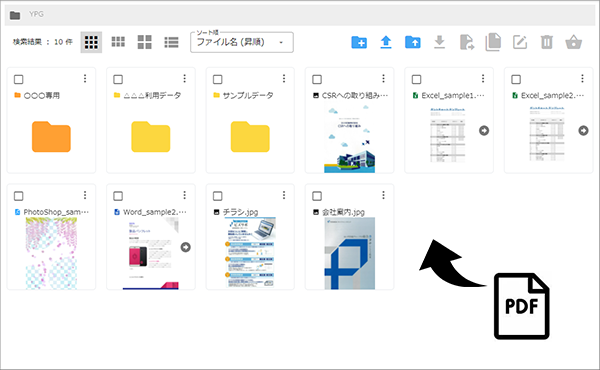
Task: Select the チラシ.jpg checkbox
Action: click(217, 196)
